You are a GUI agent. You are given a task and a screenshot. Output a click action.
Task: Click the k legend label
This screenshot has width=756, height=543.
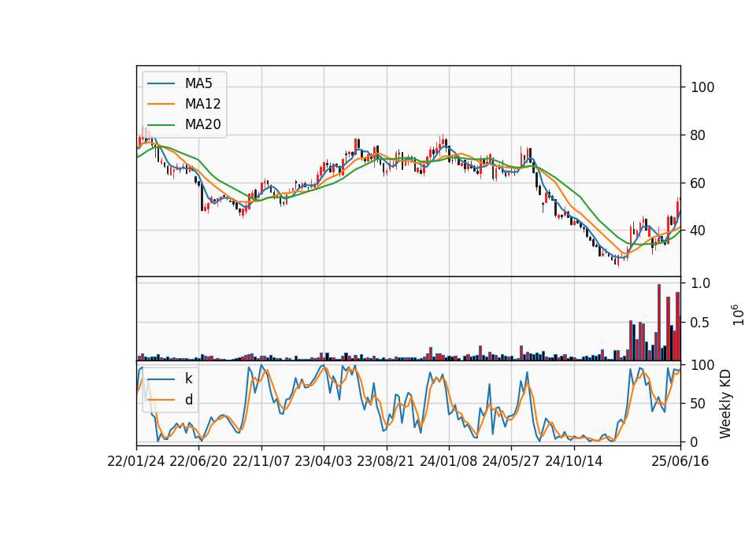(x=188, y=379)
